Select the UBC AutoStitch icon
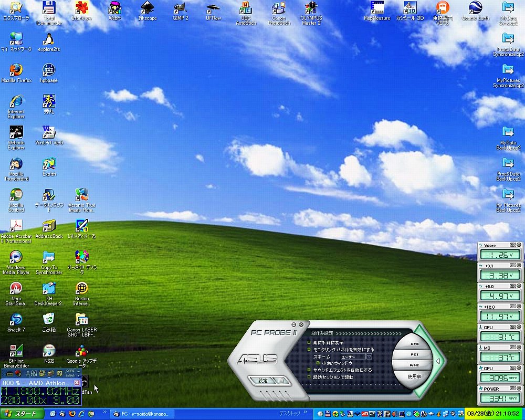Viewport: 525px width, 420px height. click(x=246, y=13)
